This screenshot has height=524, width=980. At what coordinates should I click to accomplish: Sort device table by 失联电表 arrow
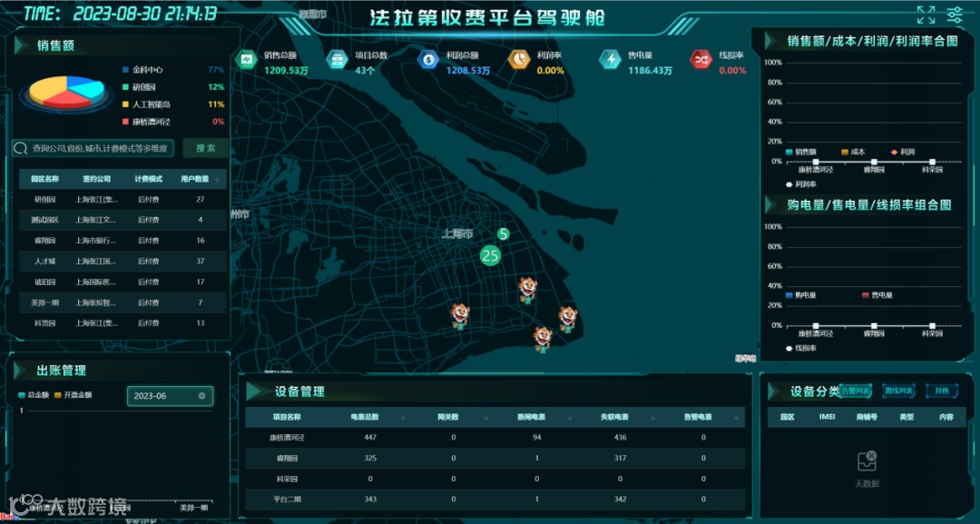[653, 417]
